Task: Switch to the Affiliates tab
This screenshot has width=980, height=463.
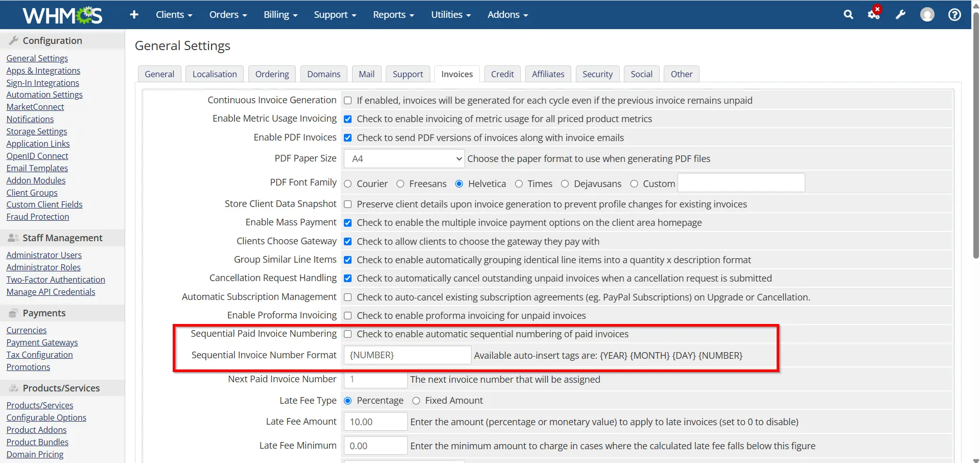Action: [548, 74]
